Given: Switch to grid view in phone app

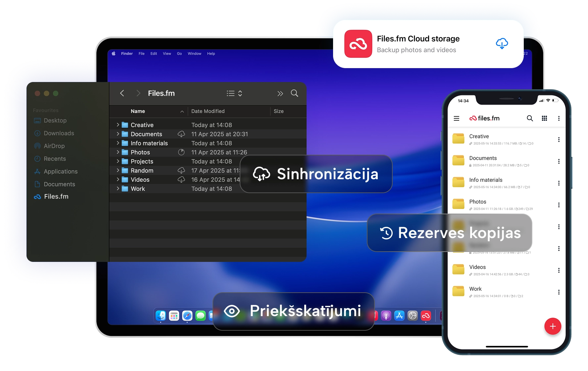Looking at the screenshot, I should tap(544, 118).
